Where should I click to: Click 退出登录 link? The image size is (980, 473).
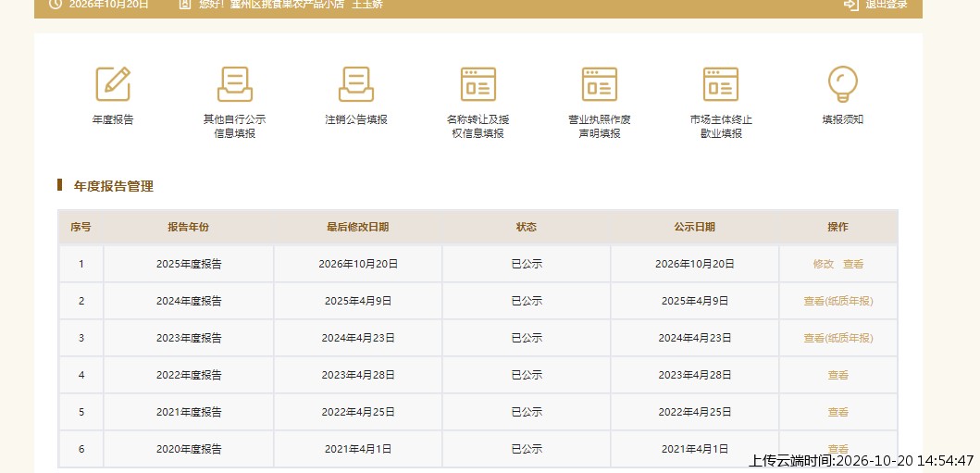point(887,5)
